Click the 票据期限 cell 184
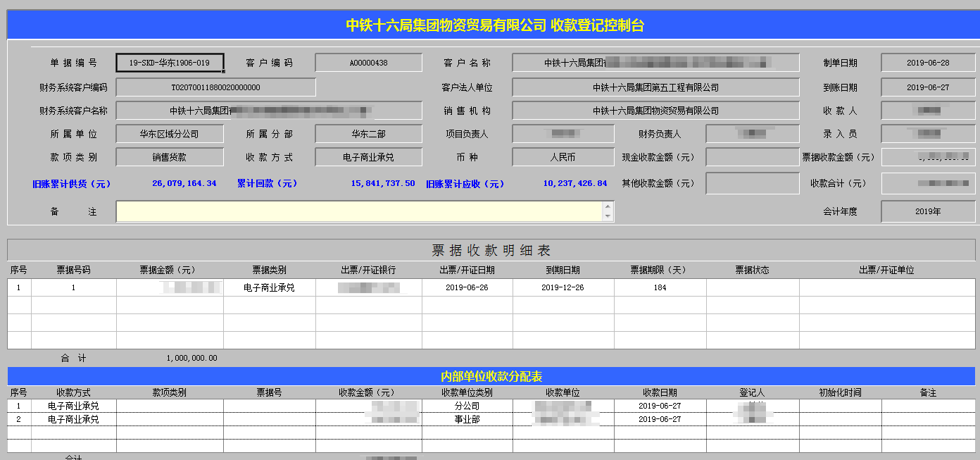This screenshot has width=980, height=460. [x=660, y=287]
